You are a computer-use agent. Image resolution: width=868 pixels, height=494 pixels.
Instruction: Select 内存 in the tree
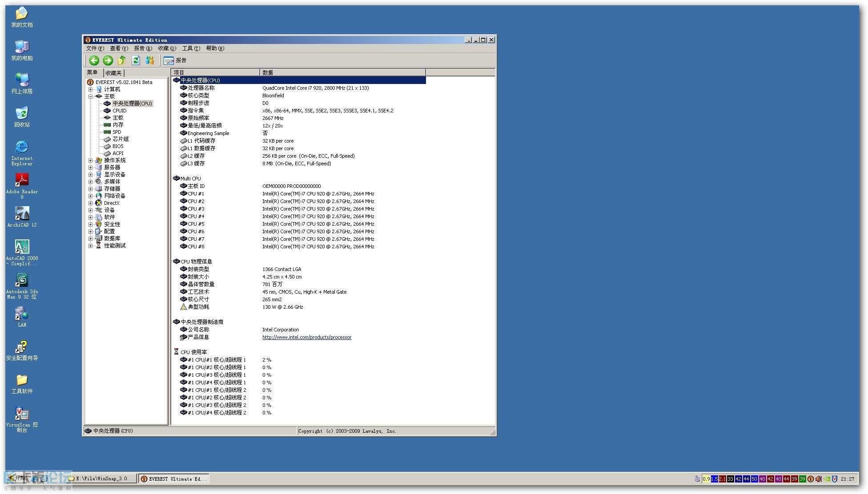(x=118, y=125)
